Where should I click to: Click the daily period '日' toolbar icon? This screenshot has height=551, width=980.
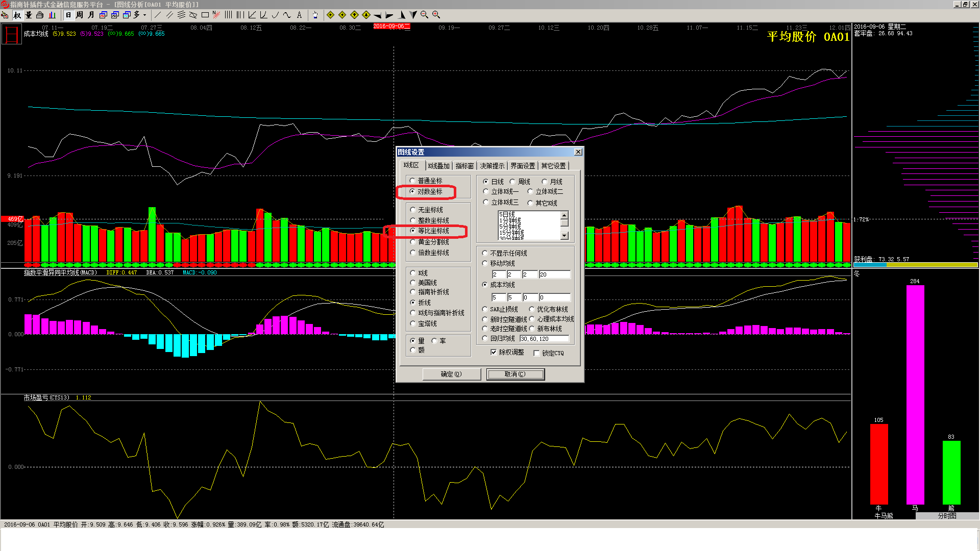68,15
